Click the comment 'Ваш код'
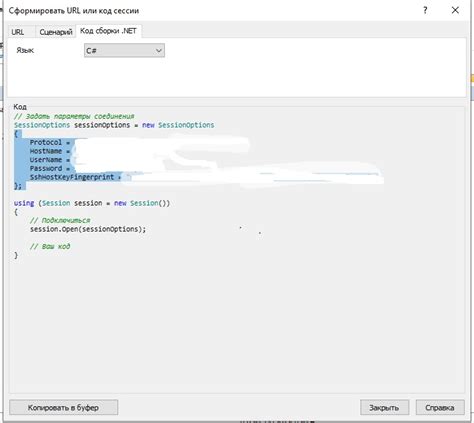 pyautogui.click(x=50, y=246)
